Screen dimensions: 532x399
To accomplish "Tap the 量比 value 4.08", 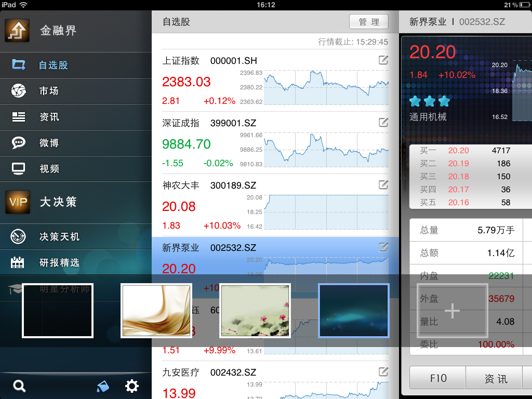I will pyautogui.click(x=505, y=322).
